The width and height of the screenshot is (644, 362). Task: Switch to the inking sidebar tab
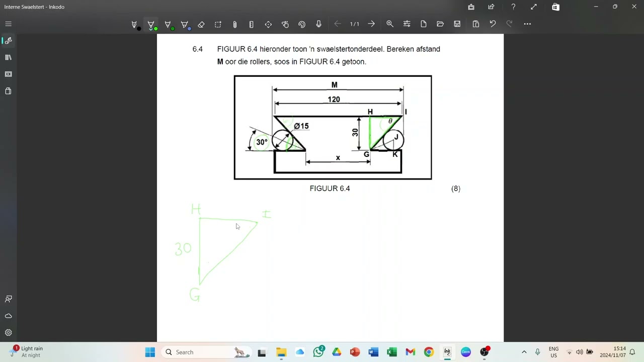[8, 41]
